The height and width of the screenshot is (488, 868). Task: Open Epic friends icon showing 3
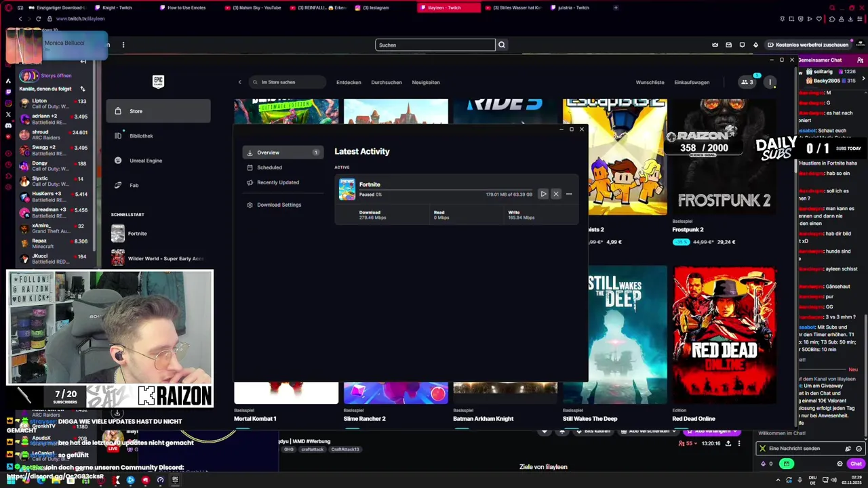click(747, 82)
